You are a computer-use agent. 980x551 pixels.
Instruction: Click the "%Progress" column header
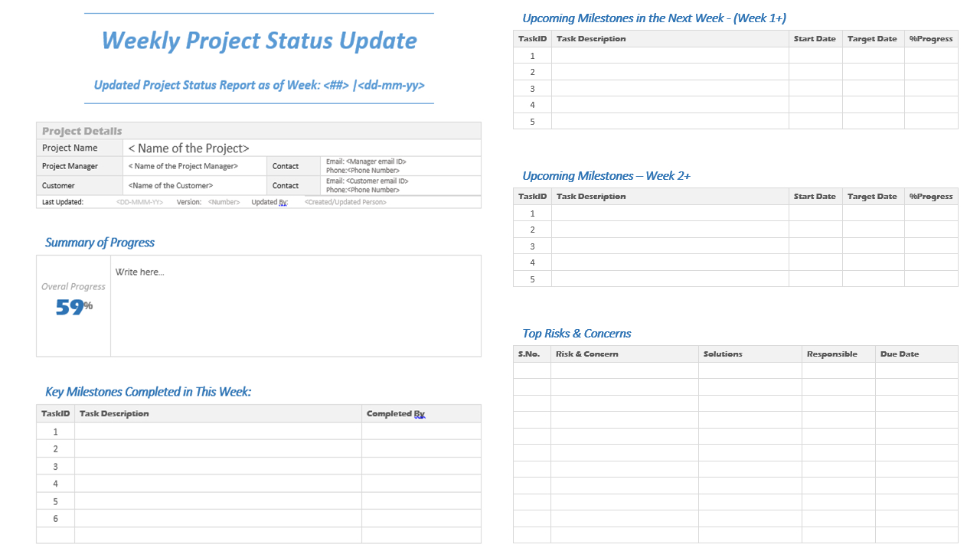click(930, 38)
